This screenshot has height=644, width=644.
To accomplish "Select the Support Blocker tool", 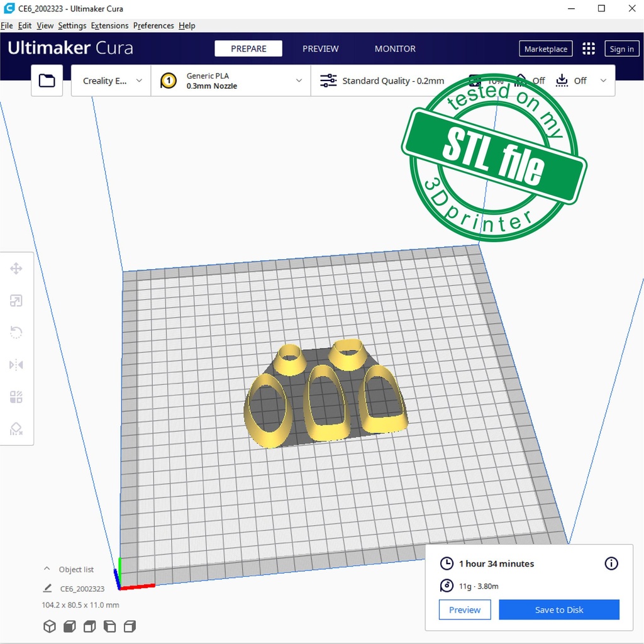I will pos(16,429).
